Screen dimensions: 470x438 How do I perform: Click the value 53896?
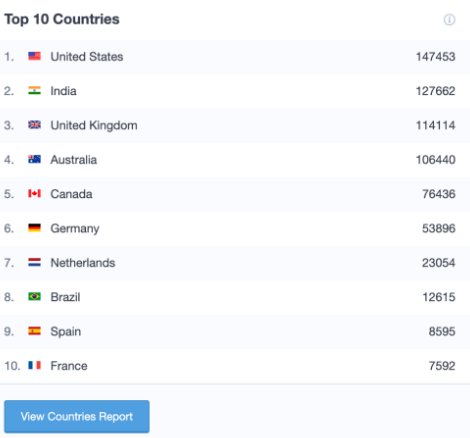(439, 228)
